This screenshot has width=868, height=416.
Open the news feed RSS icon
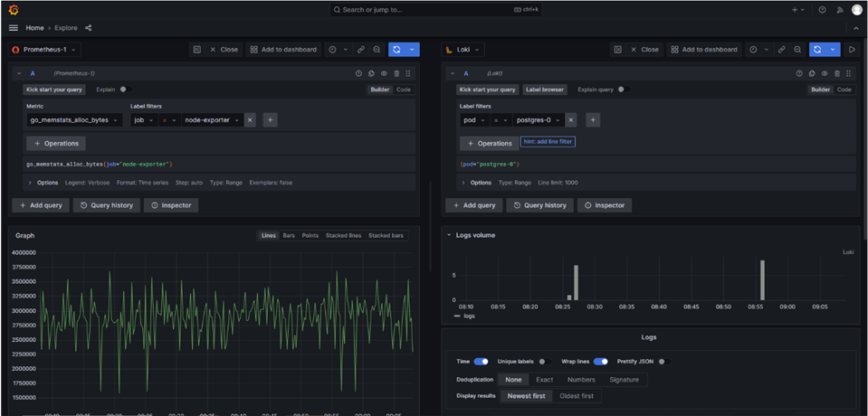(x=839, y=10)
